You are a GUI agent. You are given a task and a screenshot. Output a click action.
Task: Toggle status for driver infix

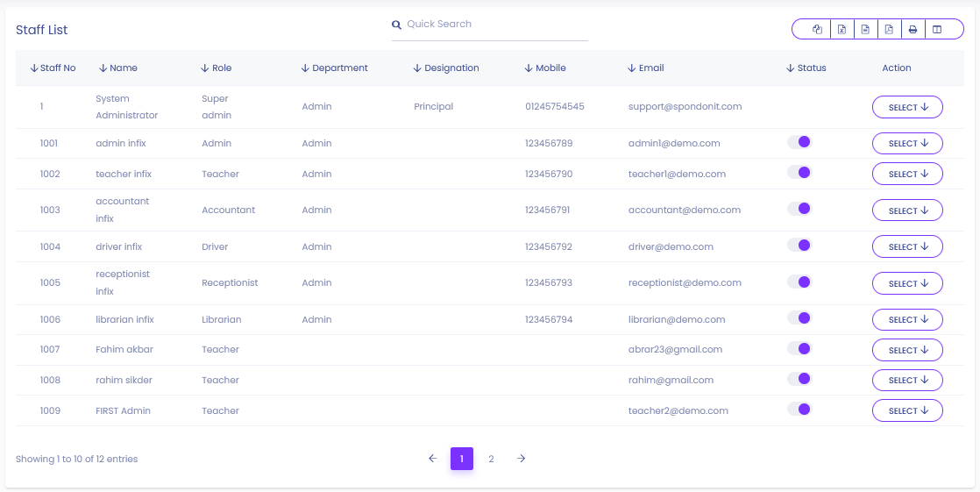pos(799,245)
